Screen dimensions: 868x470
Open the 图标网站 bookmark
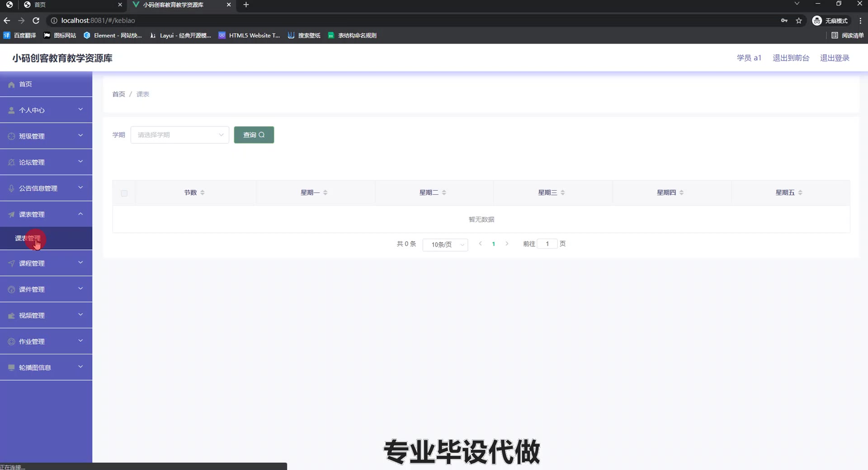click(x=60, y=35)
